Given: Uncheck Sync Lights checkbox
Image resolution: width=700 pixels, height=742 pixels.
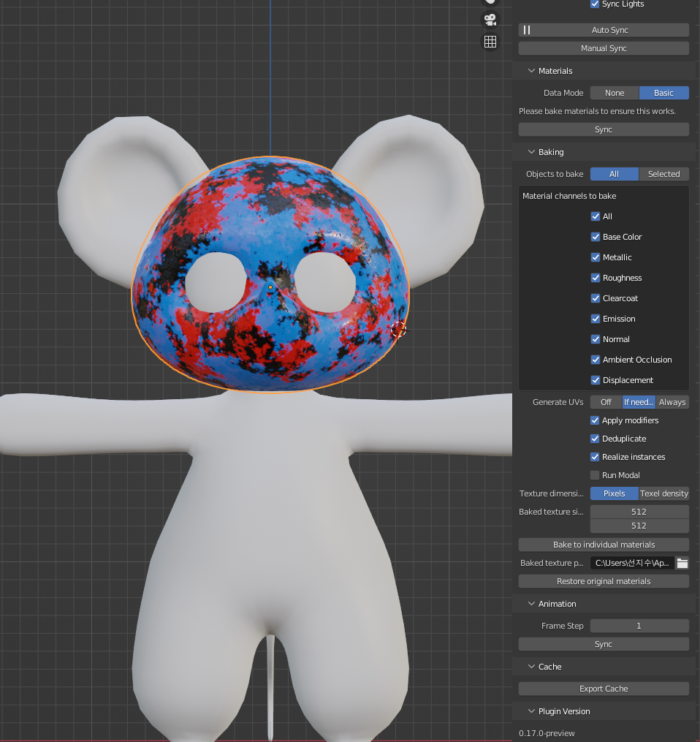Looking at the screenshot, I should [x=595, y=4].
